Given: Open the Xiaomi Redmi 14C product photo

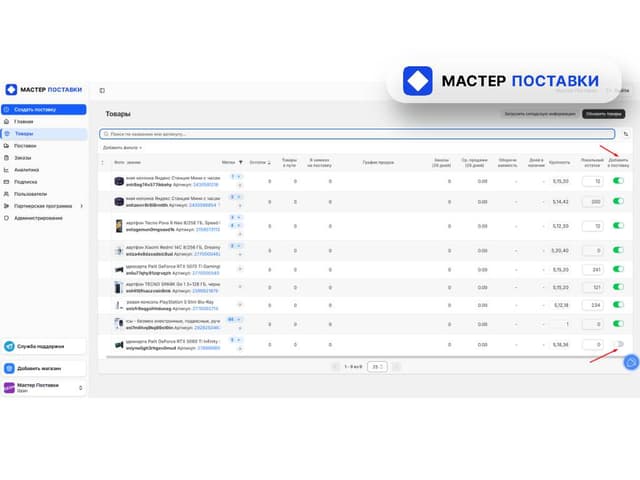Looking at the screenshot, I should (x=119, y=250).
